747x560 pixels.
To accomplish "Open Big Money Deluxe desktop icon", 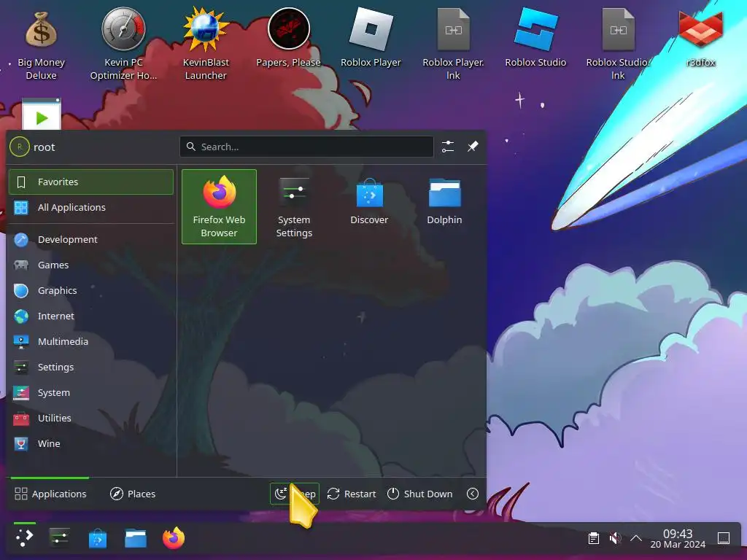I will click(41, 45).
